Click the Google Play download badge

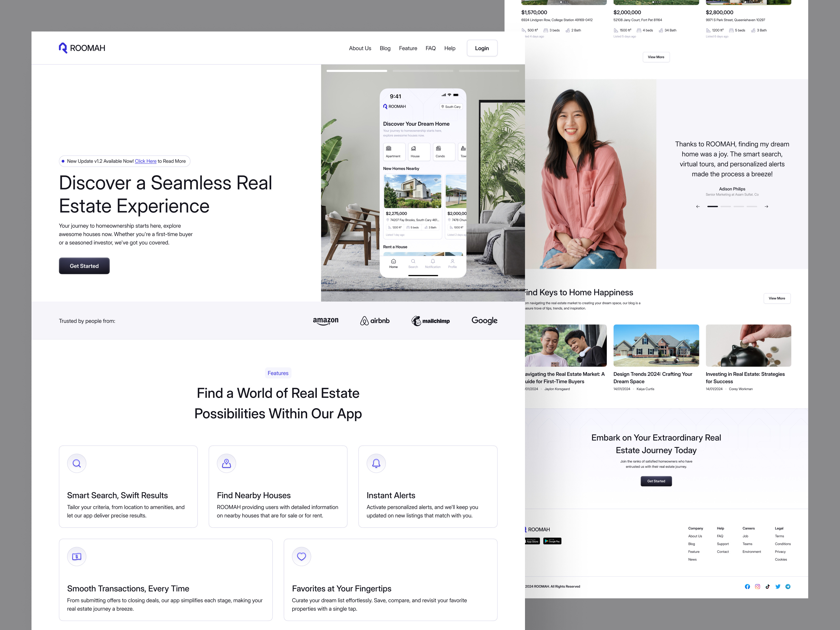[553, 541]
